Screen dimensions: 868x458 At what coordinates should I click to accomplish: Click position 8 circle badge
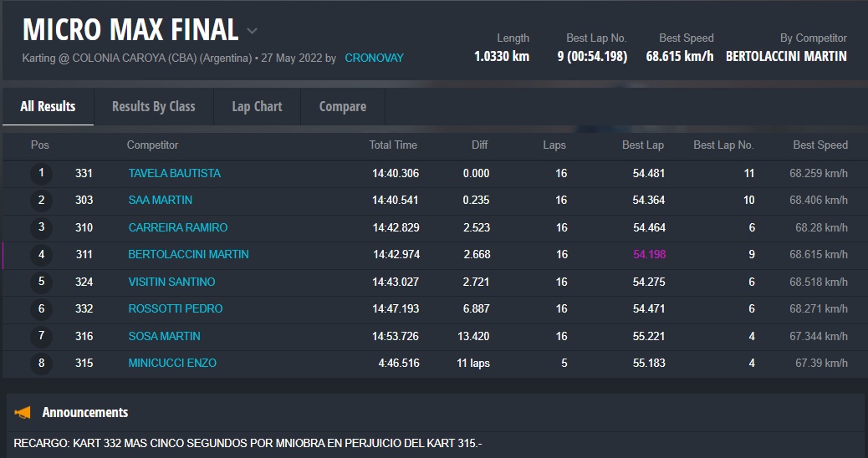click(41, 364)
